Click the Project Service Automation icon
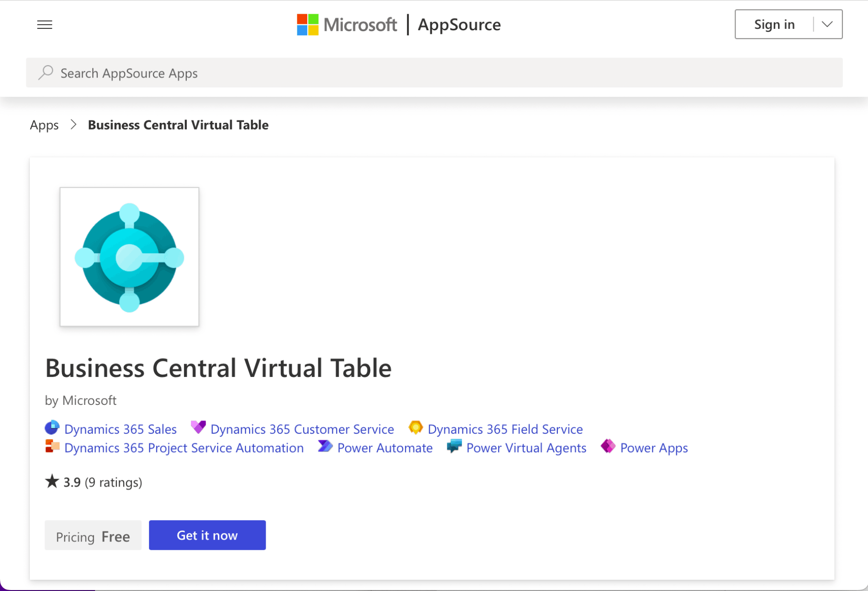The image size is (868, 591). pos(52,446)
